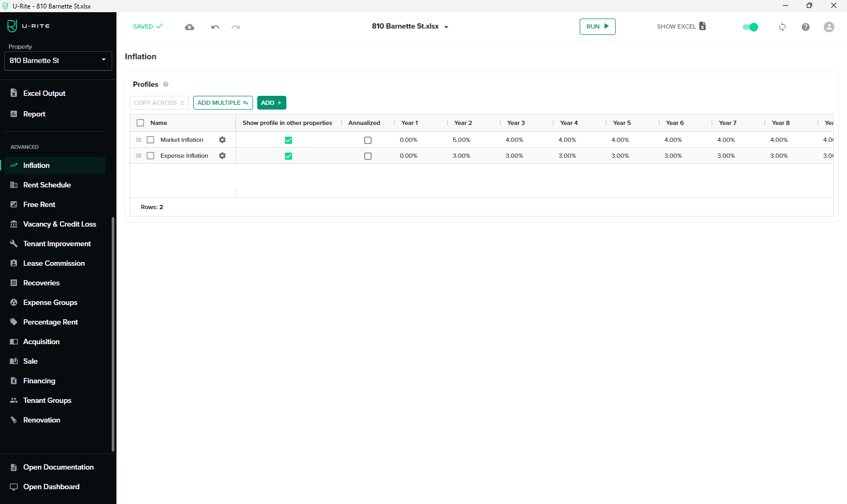Image resolution: width=847 pixels, height=504 pixels.
Task: Select the Market Inflation row checkbox
Action: tap(150, 140)
